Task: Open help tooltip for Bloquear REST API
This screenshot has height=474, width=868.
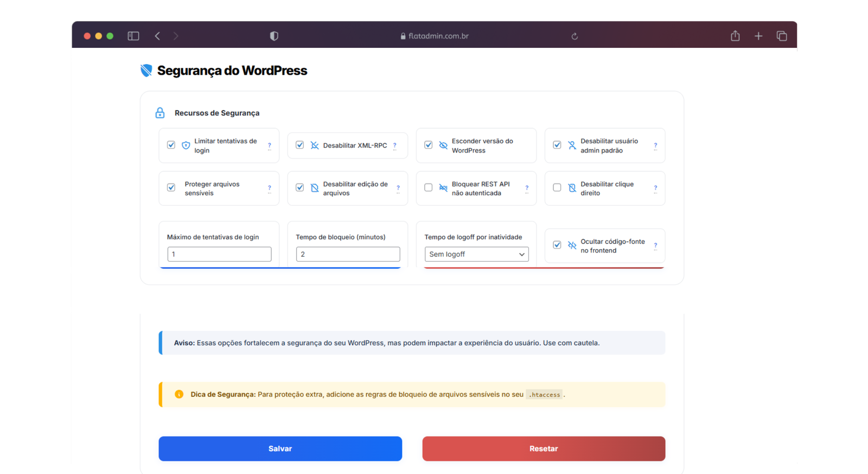Action: tap(527, 188)
